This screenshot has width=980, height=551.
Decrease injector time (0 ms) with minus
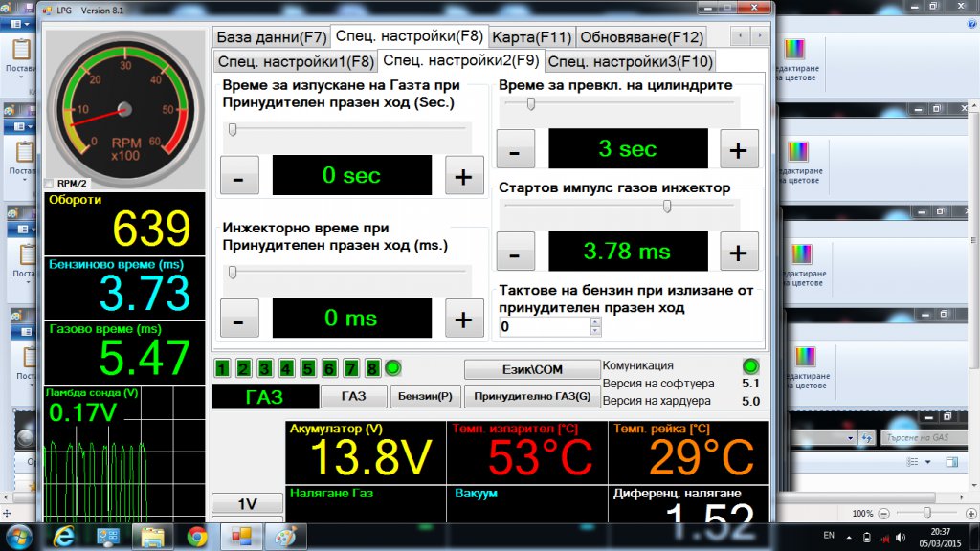[x=239, y=319]
